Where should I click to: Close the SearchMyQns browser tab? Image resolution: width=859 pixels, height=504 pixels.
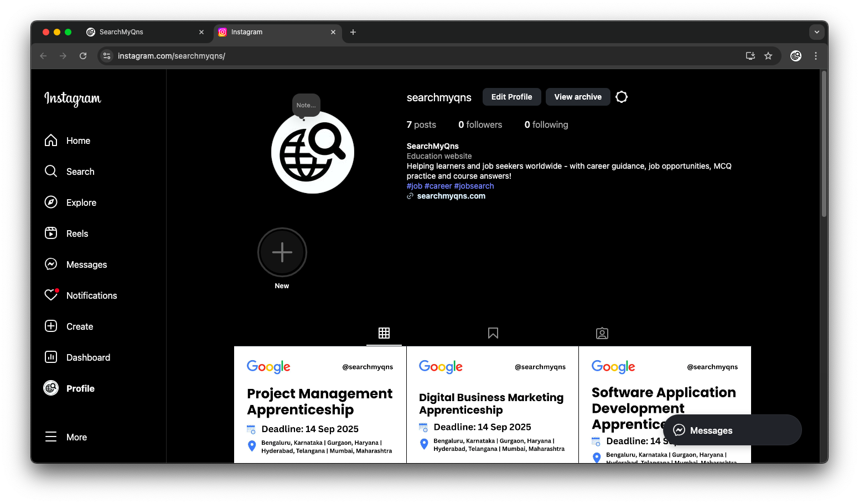pos(201,32)
